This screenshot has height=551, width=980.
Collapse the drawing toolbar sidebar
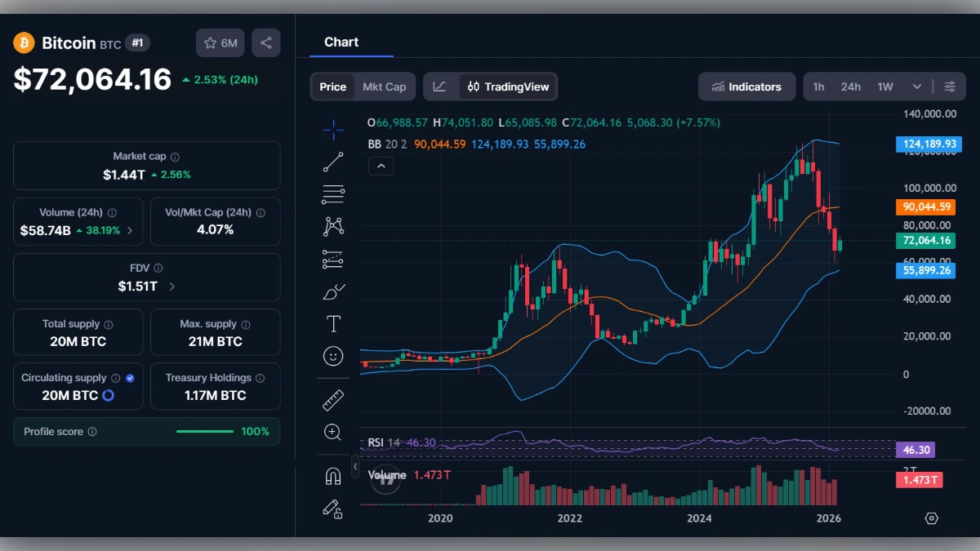pos(355,468)
